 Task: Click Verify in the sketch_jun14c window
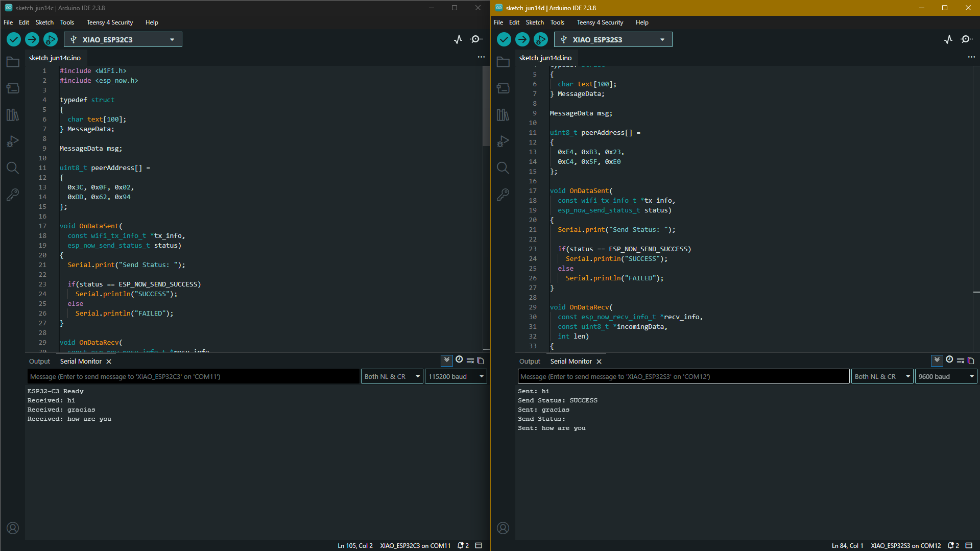[x=14, y=39]
